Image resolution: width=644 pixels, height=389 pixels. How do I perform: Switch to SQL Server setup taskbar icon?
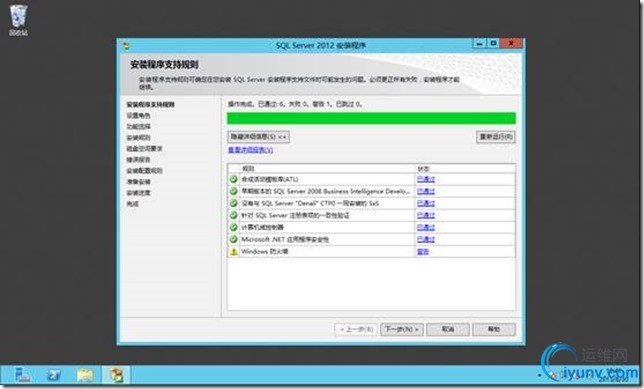[116, 375]
